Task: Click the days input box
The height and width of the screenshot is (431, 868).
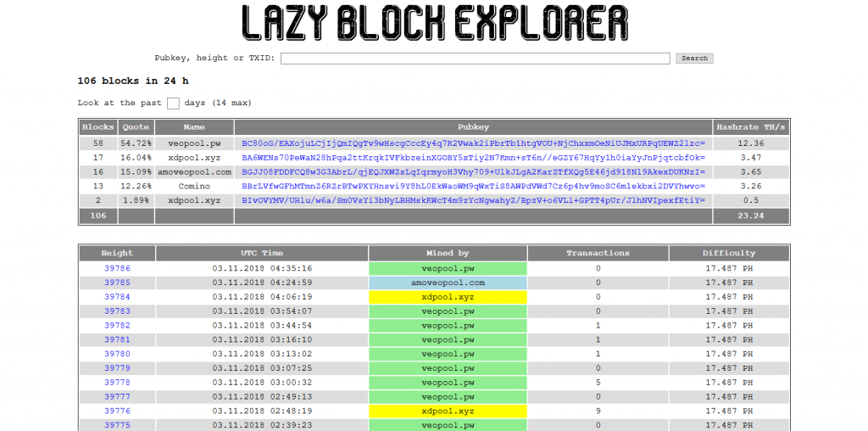Action: 173,104
